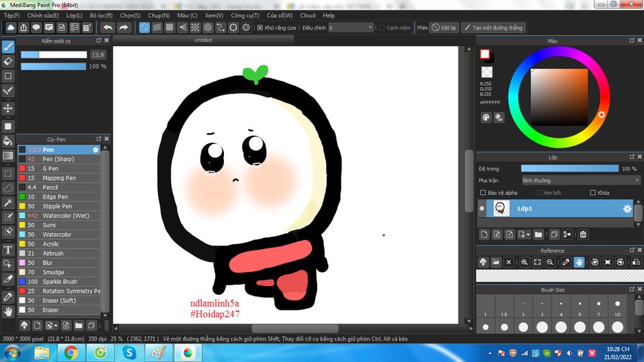Choose brush size preset 10
644x362 pixels.
pyautogui.click(x=618, y=307)
